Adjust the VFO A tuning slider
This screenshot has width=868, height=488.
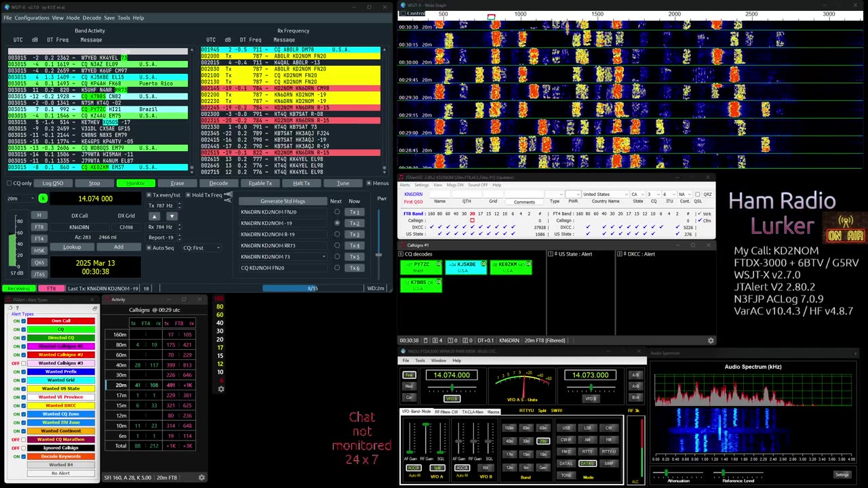coord(452,388)
